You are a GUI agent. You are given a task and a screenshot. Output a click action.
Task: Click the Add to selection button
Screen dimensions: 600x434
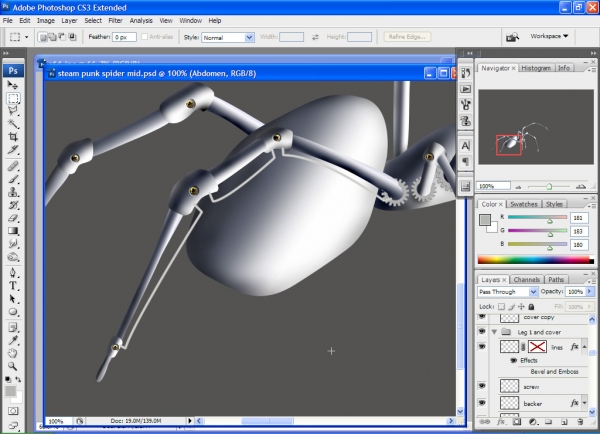(x=52, y=37)
